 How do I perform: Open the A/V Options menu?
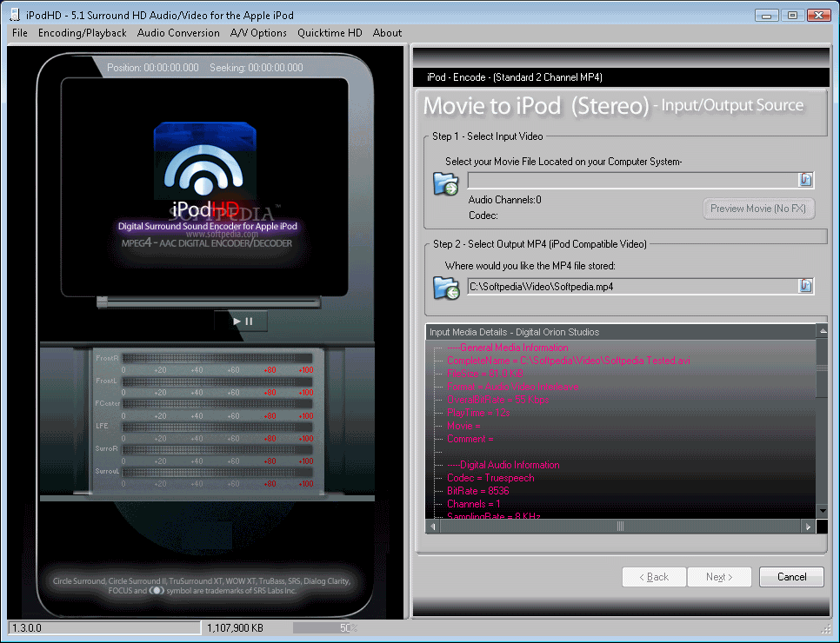[258, 33]
